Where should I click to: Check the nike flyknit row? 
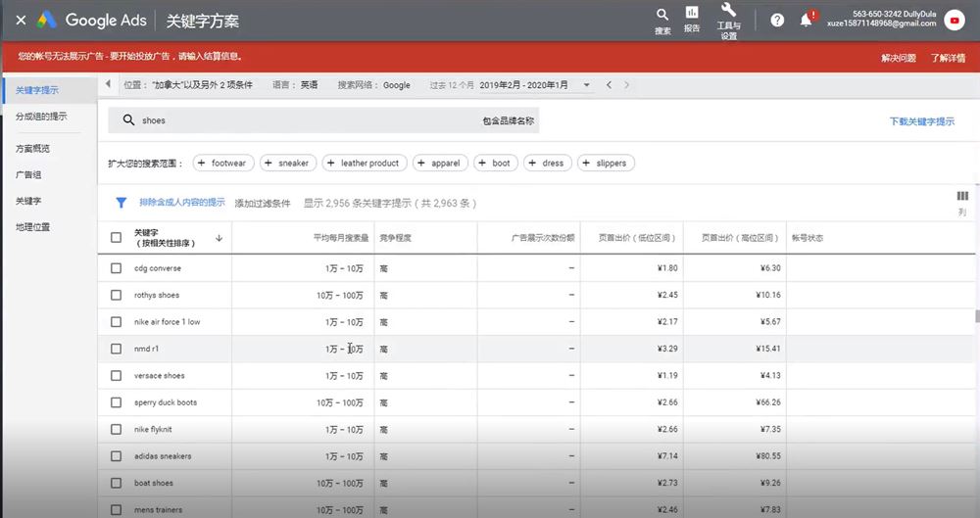pos(117,429)
